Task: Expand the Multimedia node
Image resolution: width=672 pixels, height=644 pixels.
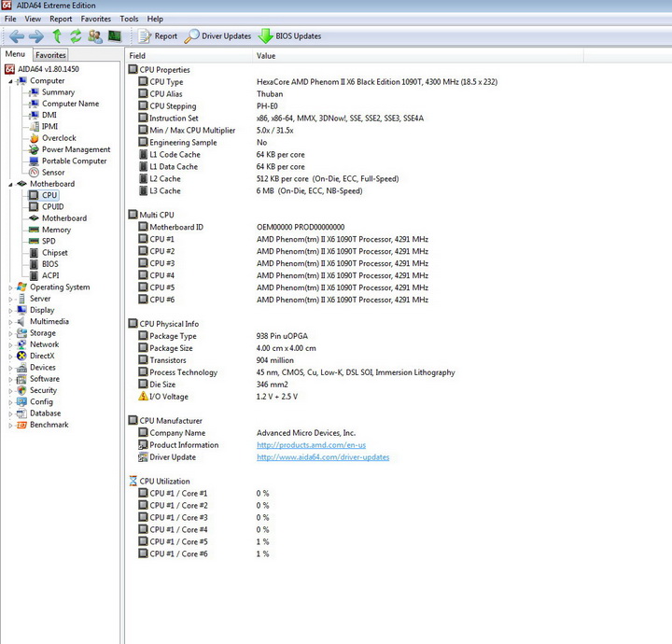Action: coord(10,322)
